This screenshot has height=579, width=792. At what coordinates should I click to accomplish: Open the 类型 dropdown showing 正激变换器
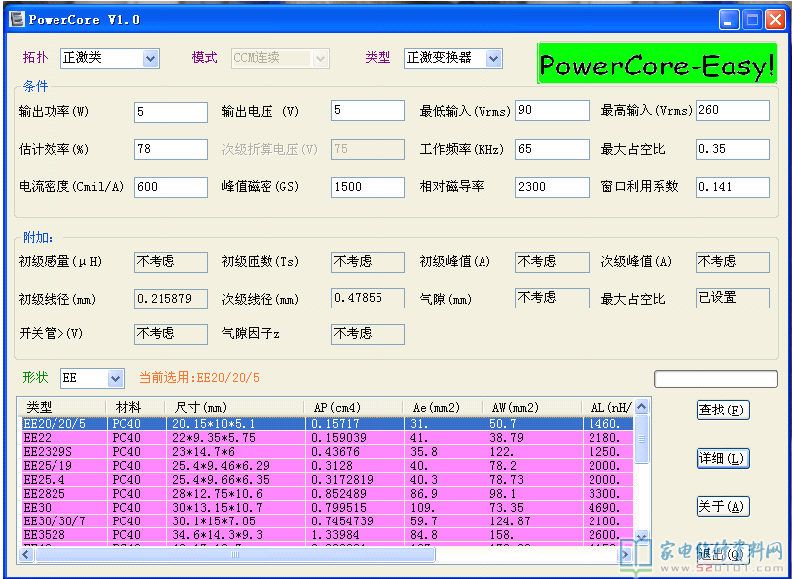coord(453,59)
